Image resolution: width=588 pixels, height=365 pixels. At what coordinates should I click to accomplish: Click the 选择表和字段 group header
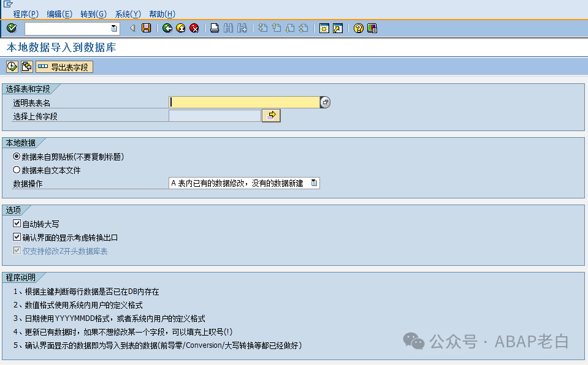(x=28, y=89)
